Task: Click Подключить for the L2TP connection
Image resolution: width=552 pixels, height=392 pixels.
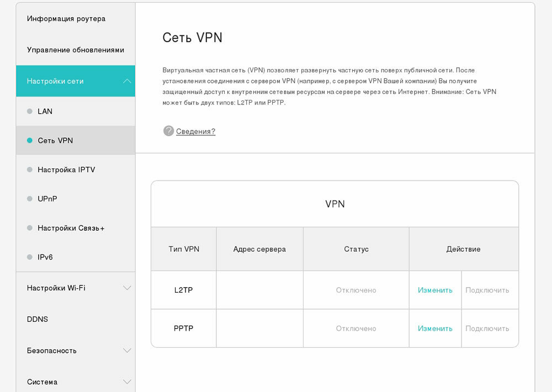Action: pos(487,290)
